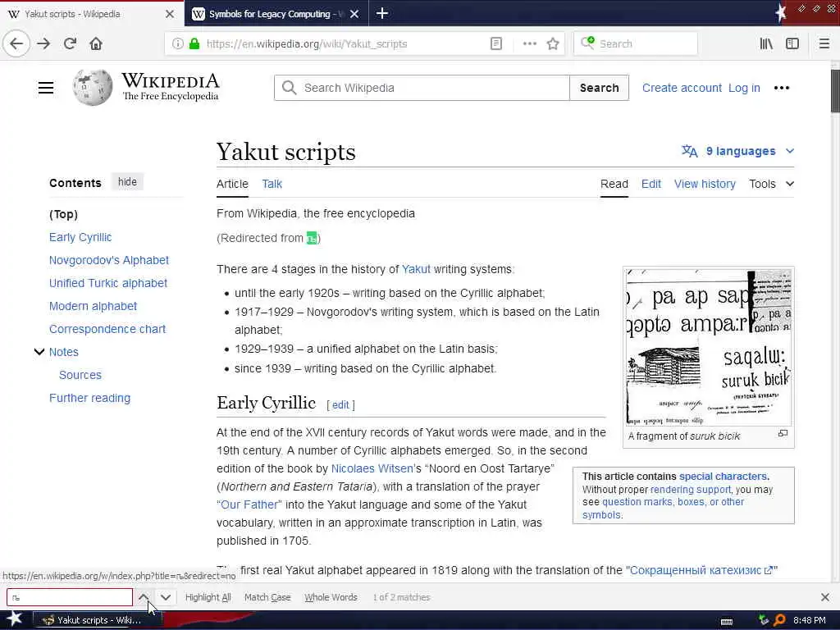The width and height of the screenshot is (840, 630).
Task: Open Nicolaes Witsen link
Action: (372, 468)
